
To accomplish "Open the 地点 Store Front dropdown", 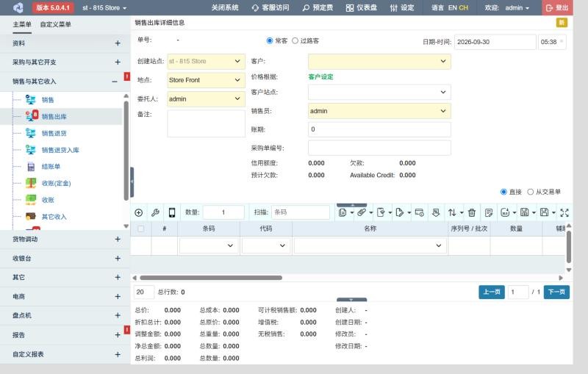I will [206, 80].
